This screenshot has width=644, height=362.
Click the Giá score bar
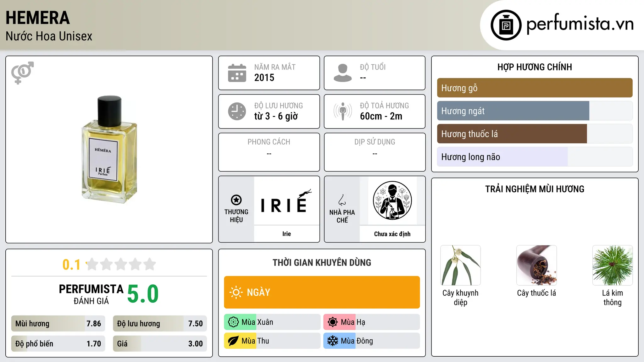click(160, 343)
